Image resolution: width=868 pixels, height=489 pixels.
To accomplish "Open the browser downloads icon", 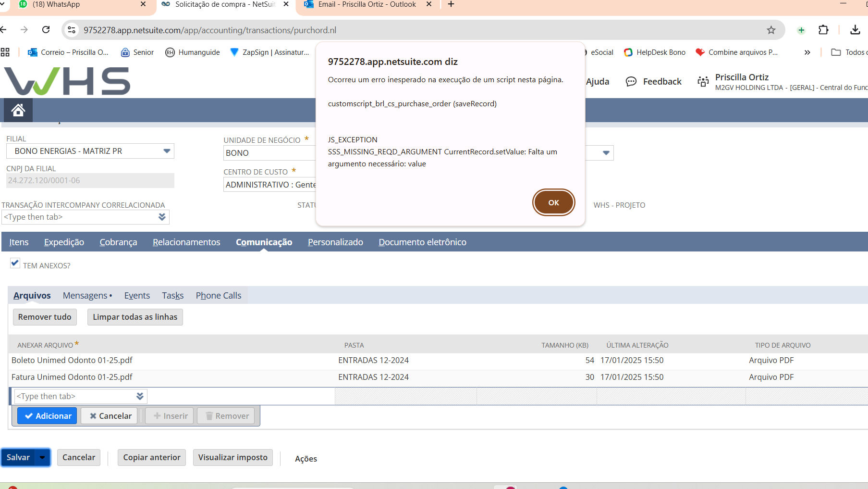I will click(855, 30).
